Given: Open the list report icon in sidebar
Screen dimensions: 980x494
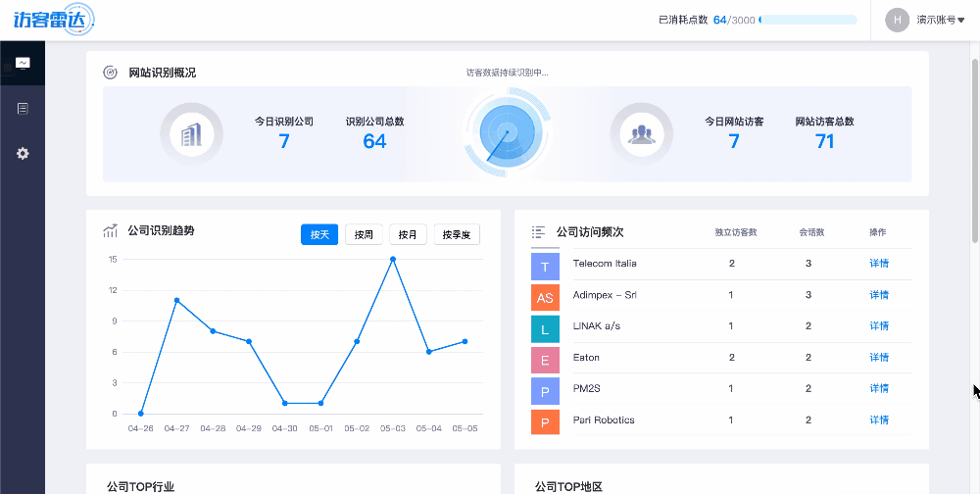Looking at the screenshot, I should (23, 109).
